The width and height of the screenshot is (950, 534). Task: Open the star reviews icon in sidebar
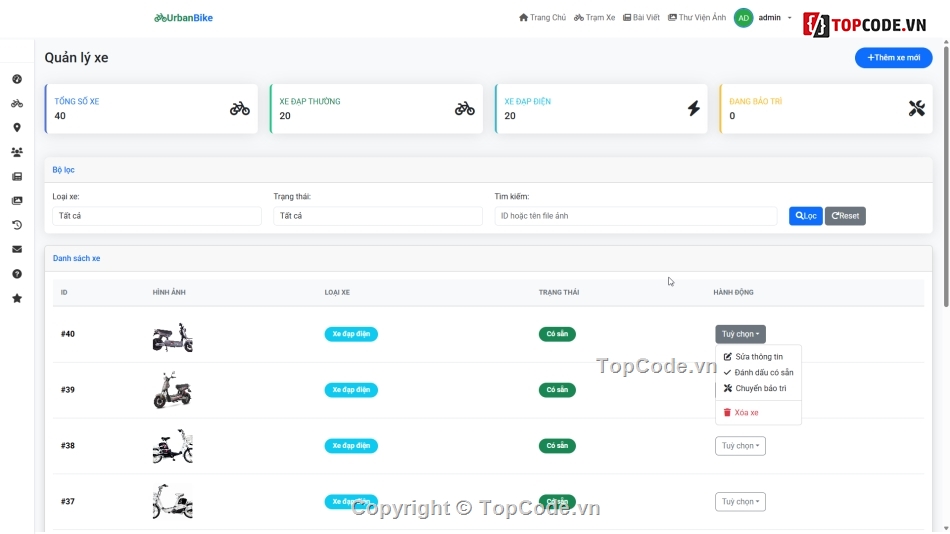point(17,298)
